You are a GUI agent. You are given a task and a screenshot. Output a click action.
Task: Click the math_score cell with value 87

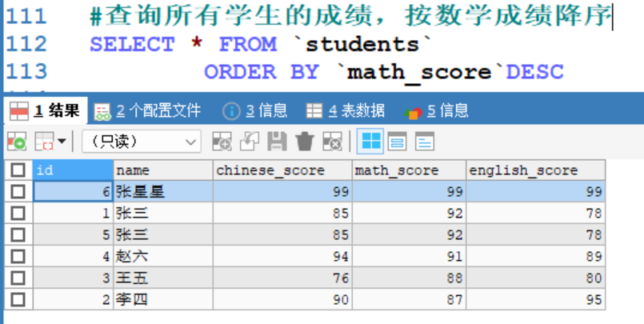409,300
